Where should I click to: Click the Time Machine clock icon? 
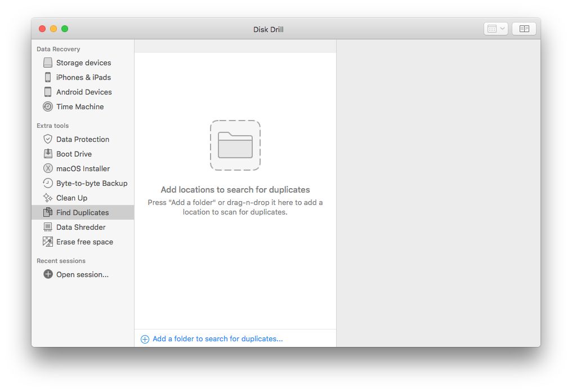(x=48, y=106)
